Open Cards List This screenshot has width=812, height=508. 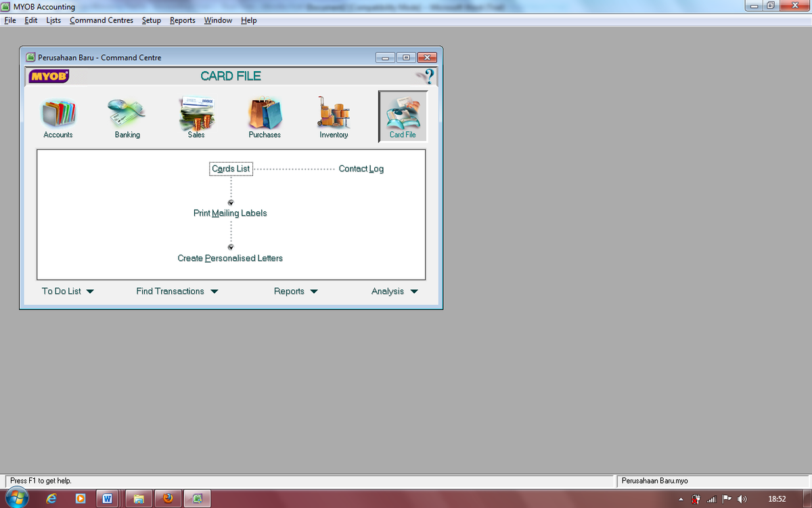click(231, 169)
